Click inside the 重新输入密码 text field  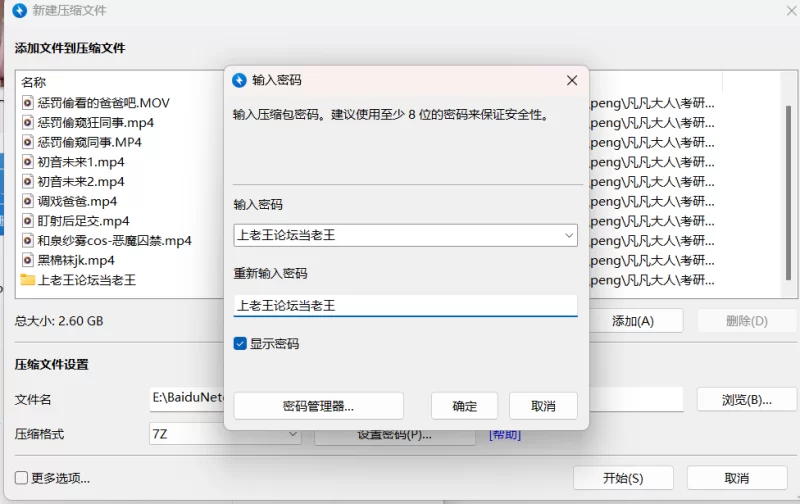pyautogui.click(x=405, y=306)
